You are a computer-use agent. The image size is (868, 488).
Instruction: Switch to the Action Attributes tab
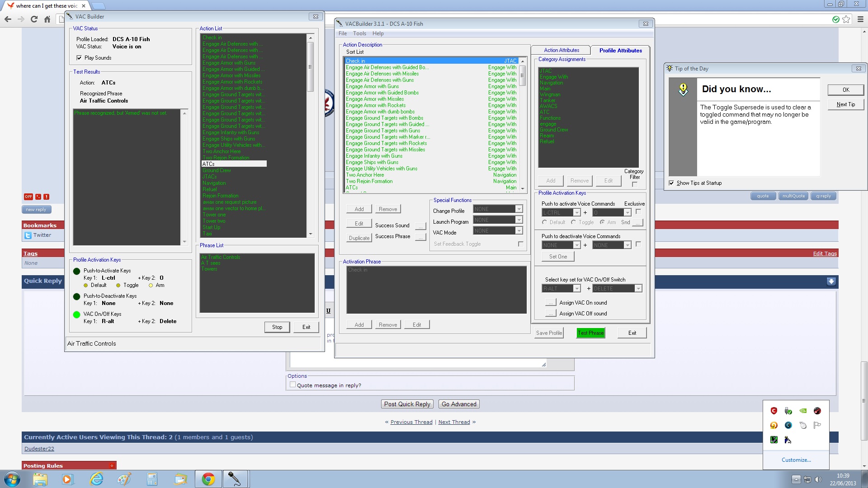[x=561, y=50]
